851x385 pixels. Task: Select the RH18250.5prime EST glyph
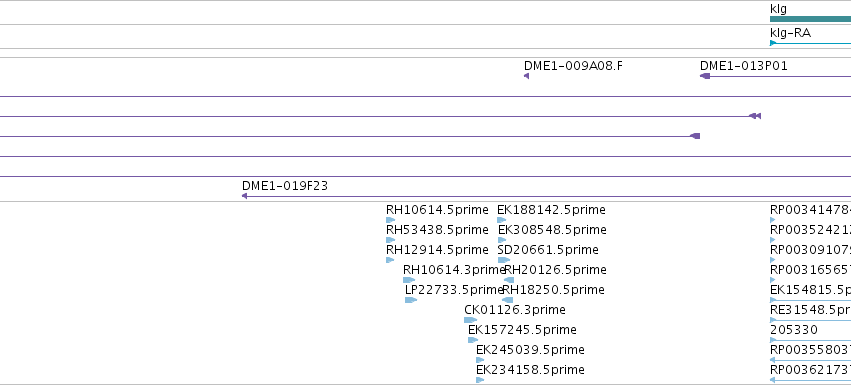tap(507, 300)
